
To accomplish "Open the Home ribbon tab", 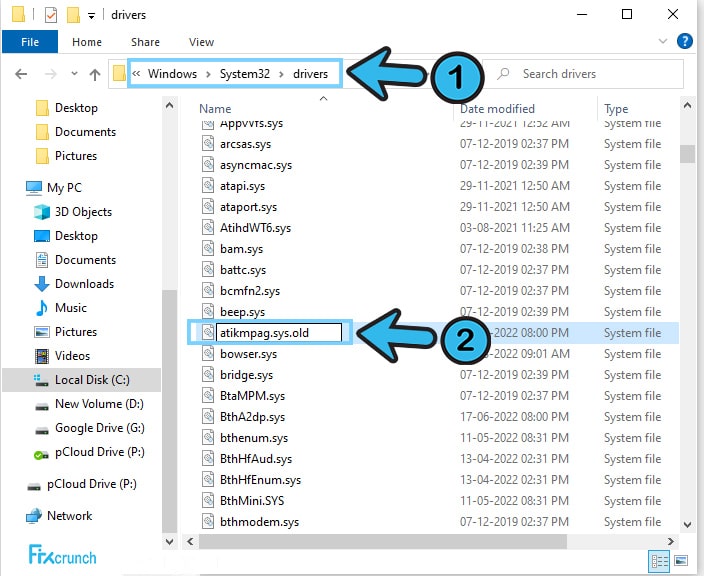I will (x=87, y=42).
